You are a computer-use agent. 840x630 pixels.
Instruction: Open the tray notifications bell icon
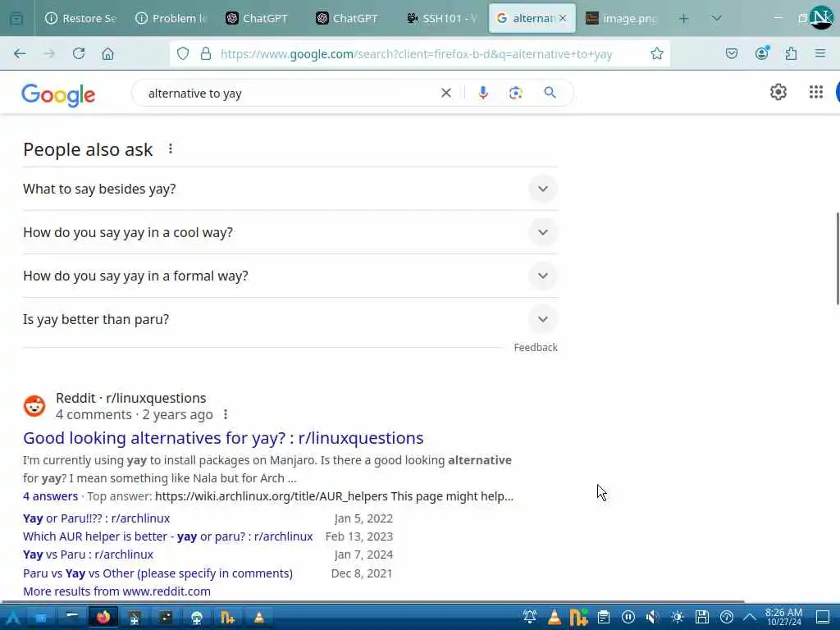click(x=530, y=617)
